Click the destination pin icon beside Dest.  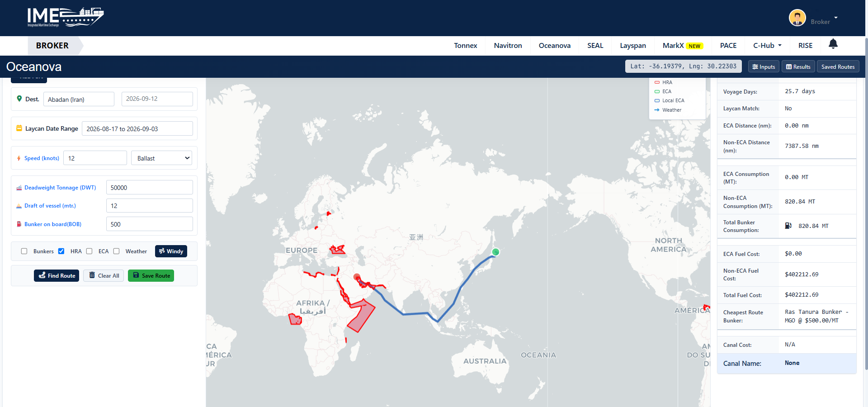tap(19, 99)
